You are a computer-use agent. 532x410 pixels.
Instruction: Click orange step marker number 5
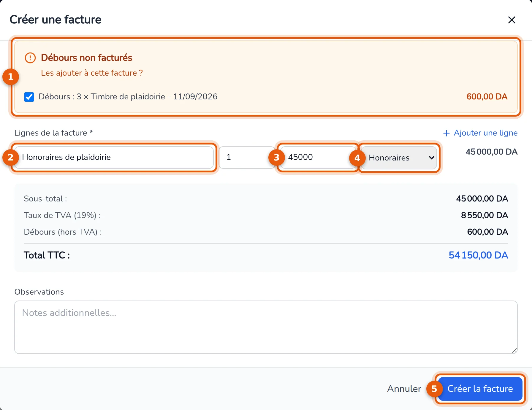click(x=434, y=389)
